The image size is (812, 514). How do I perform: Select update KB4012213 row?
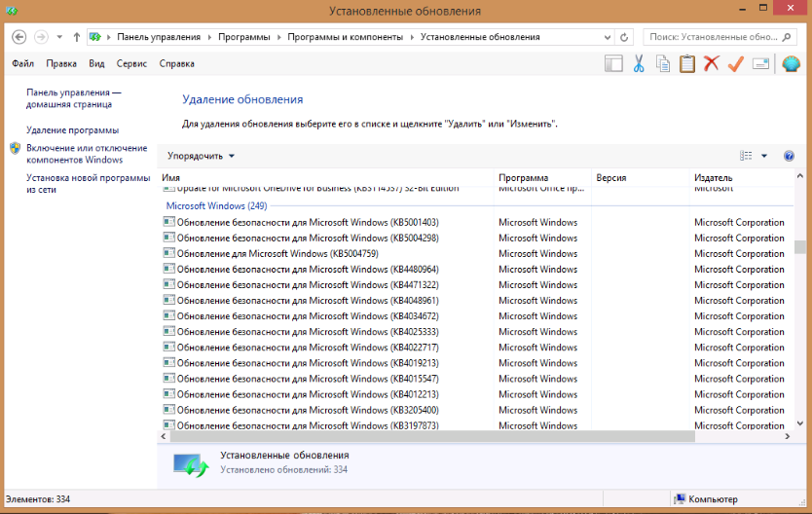[475, 394]
